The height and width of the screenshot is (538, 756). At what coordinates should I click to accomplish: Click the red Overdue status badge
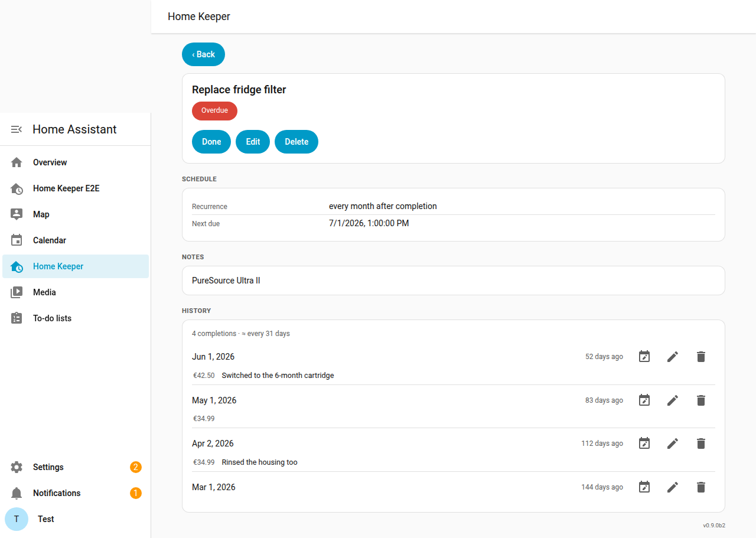[214, 110]
